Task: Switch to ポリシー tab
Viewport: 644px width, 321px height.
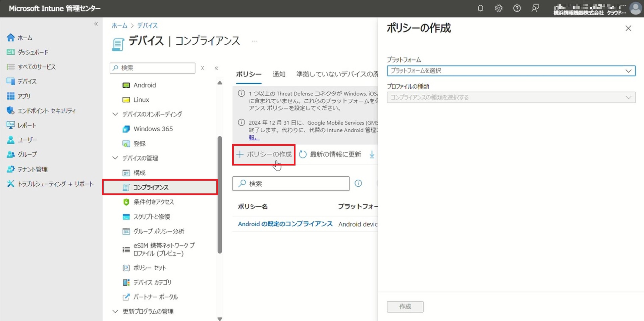Action: tap(249, 74)
